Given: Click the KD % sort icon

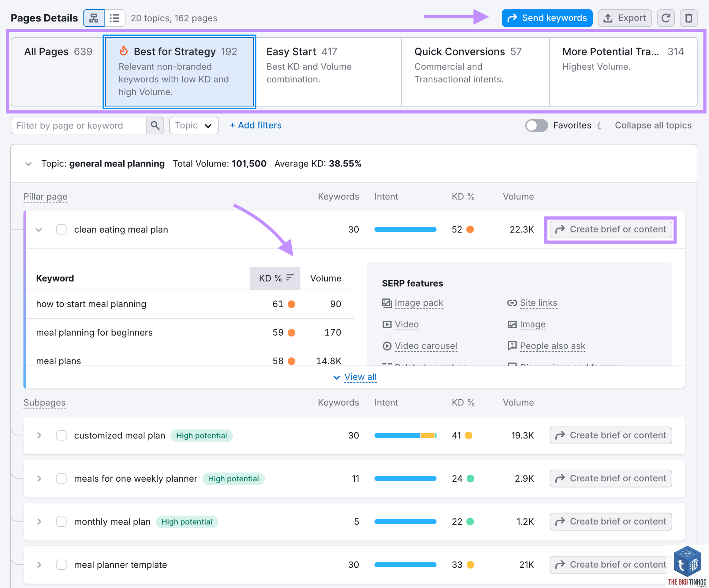Looking at the screenshot, I should coord(290,277).
